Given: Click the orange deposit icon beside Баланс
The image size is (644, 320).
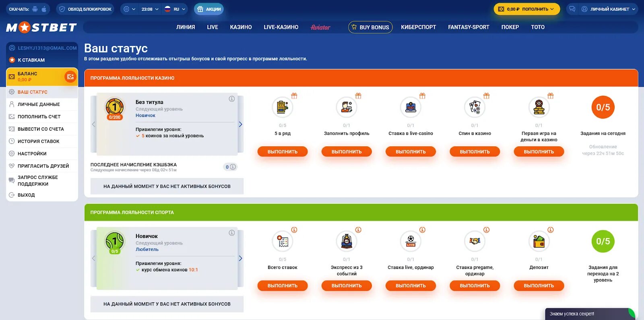Looking at the screenshot, I should pyautogui.click(x=70, y=77).
